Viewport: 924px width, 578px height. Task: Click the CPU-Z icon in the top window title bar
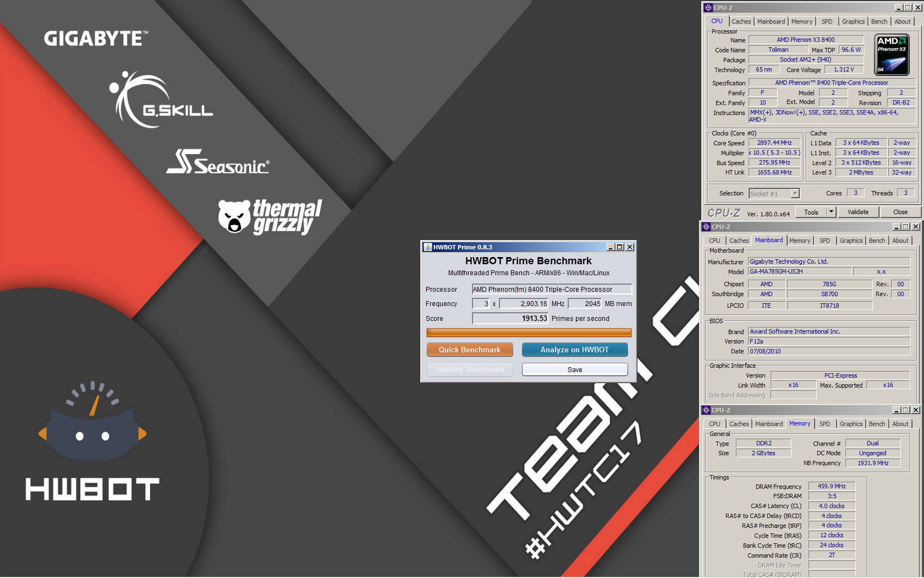tap(708, 8)
